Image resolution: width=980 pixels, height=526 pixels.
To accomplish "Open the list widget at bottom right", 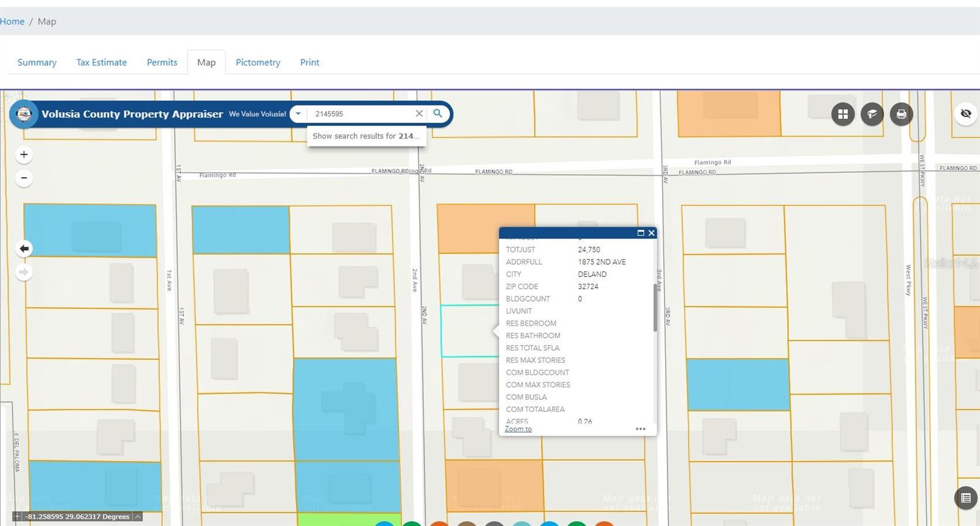I will 965,498.
